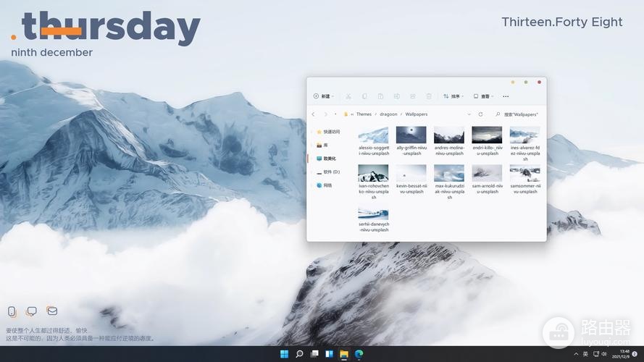The height and width of the screenshot is (362, 644).
Task: Click the Themes breadcrumb segment
Action: (364, 114)
